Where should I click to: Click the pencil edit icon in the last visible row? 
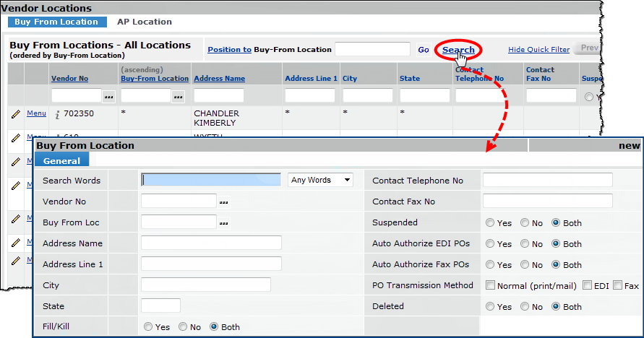14,260
